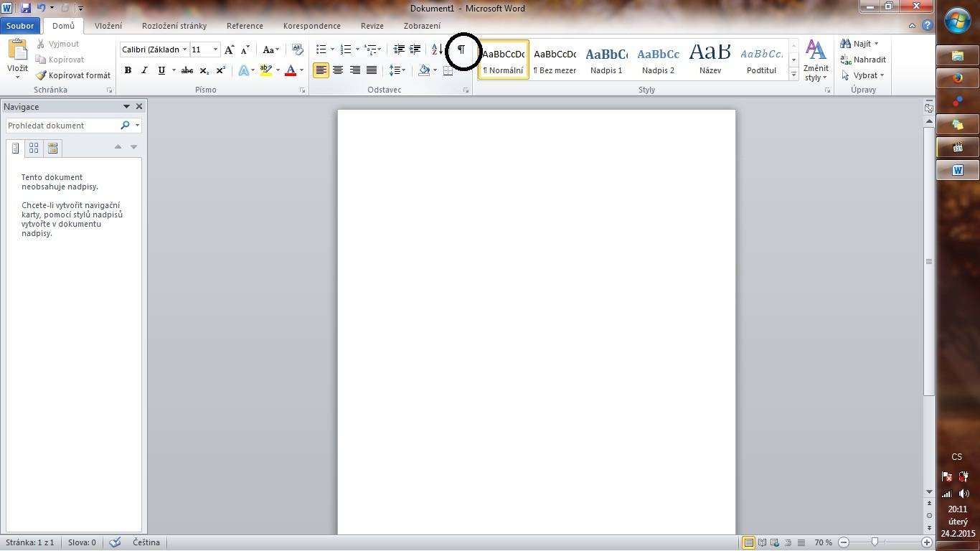Click the Save icon in the quick access toolbar
Screen dimensions: 980x551
point(26,8)
